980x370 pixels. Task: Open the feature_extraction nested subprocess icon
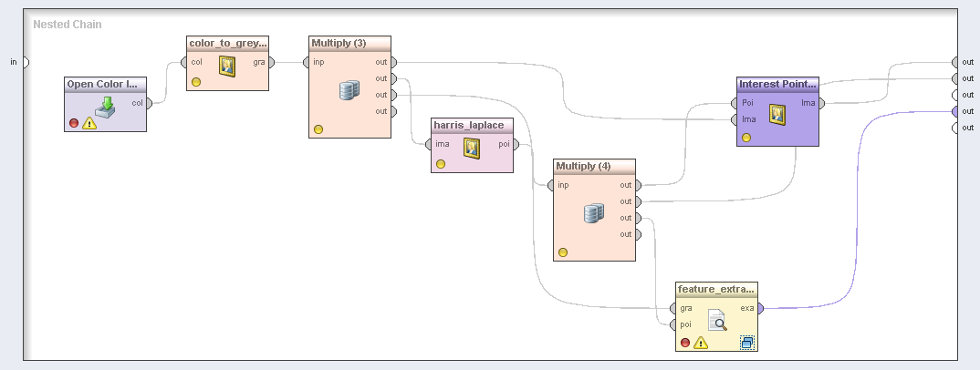(746, 343)
